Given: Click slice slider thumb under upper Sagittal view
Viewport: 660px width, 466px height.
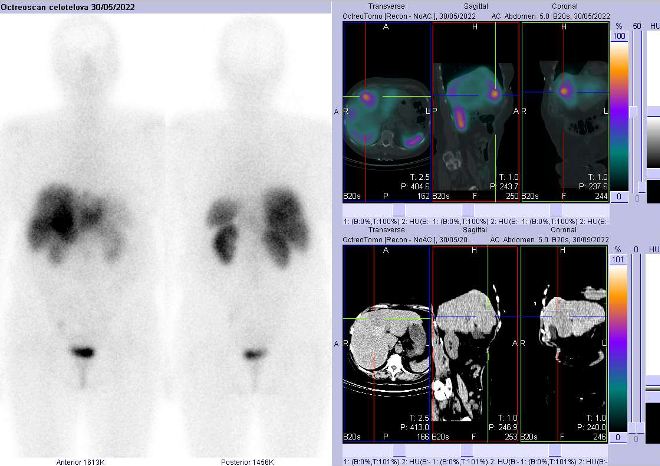Looking at the screenshot, I should [468, 210].
